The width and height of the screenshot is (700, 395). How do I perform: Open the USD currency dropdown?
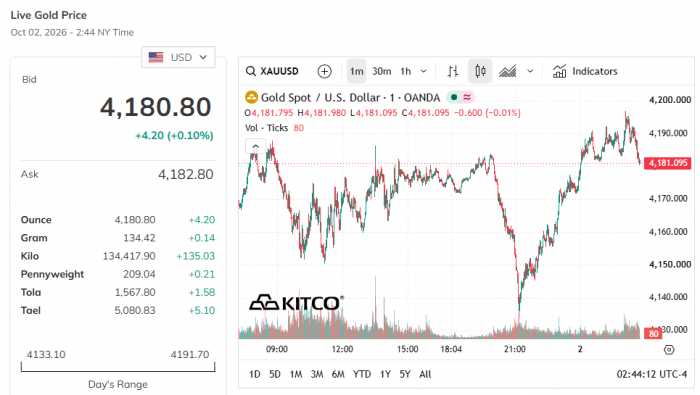178,57
